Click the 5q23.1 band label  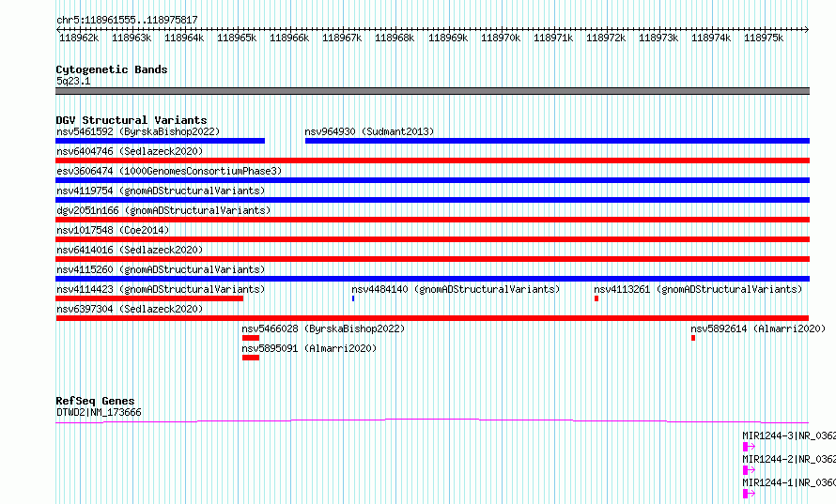73,81
